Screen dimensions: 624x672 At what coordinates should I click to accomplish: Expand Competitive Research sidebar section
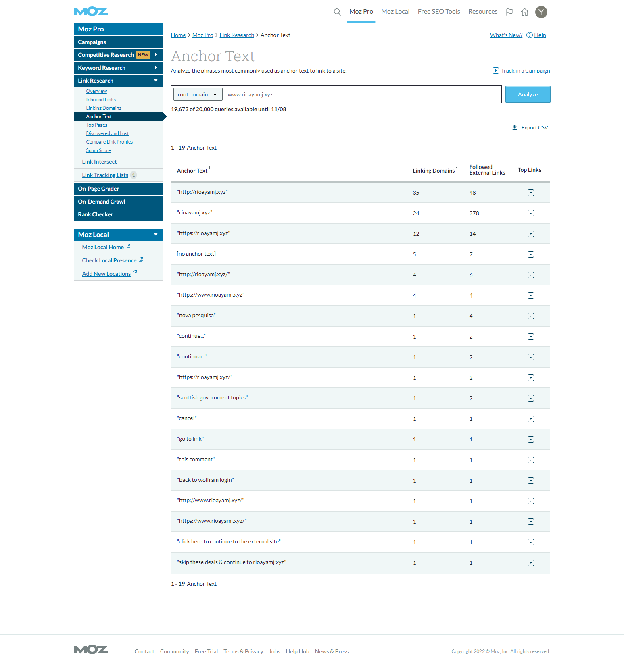(156, 54)
